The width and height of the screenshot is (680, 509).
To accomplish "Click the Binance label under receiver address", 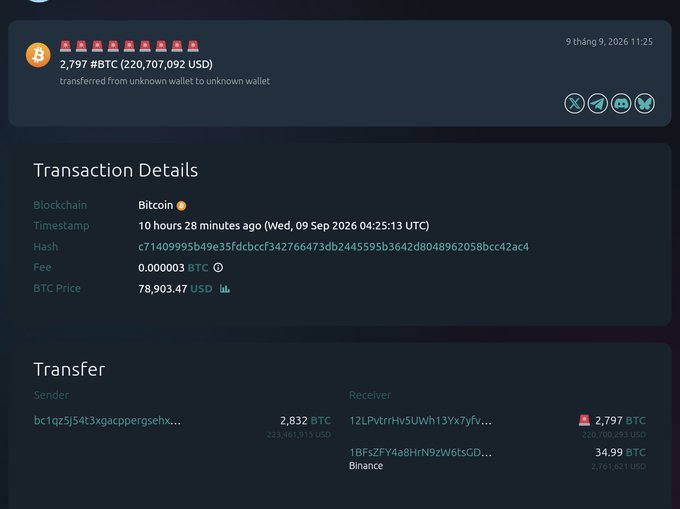I will (x=366, y=466).
